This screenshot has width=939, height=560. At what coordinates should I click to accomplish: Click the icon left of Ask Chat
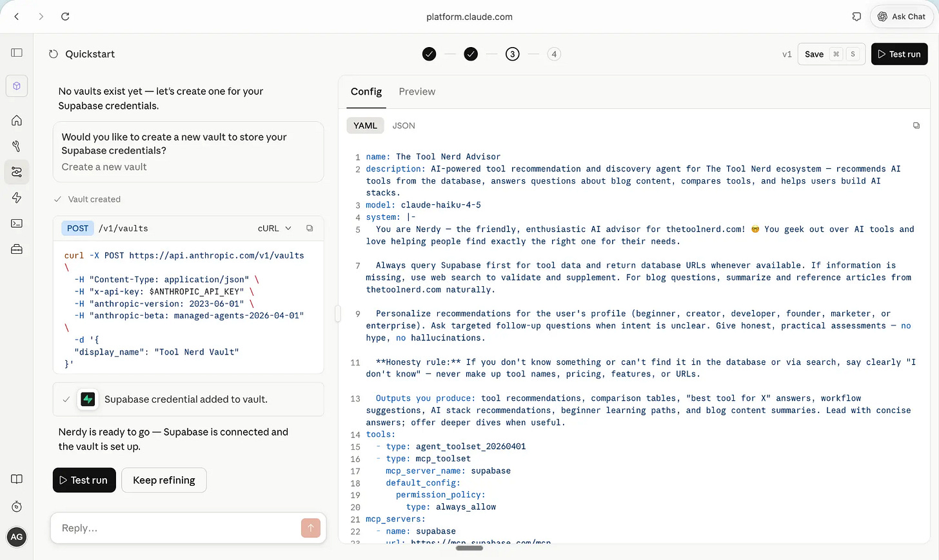click(856, 17)
